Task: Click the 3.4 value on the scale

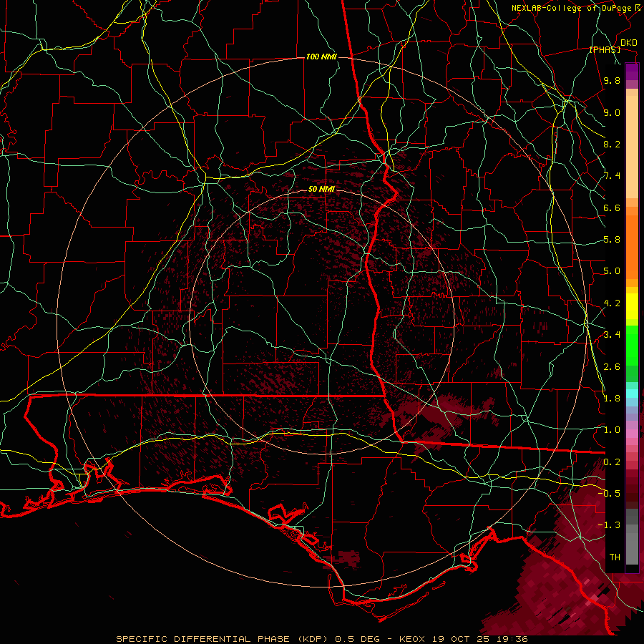Action: point(612,335)
